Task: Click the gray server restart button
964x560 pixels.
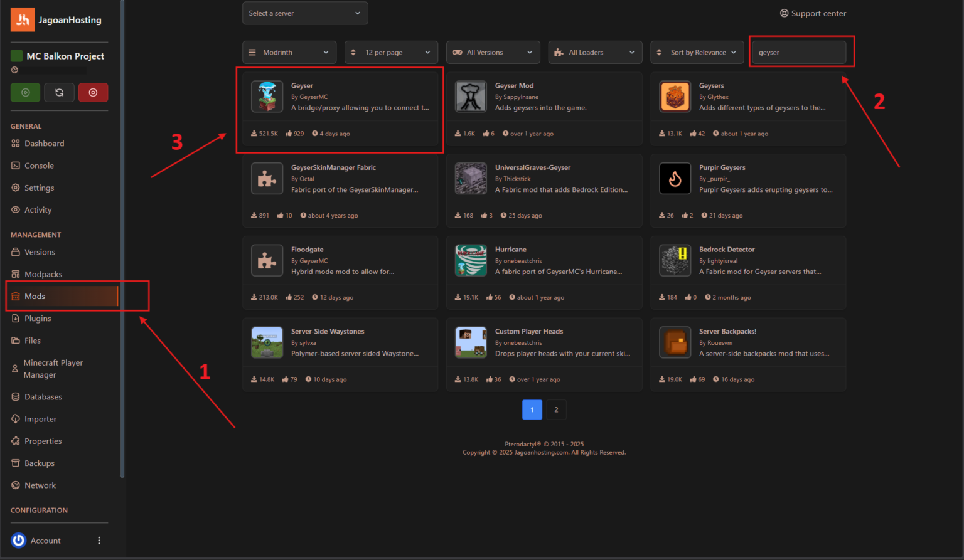Action: tap(59, 92)
